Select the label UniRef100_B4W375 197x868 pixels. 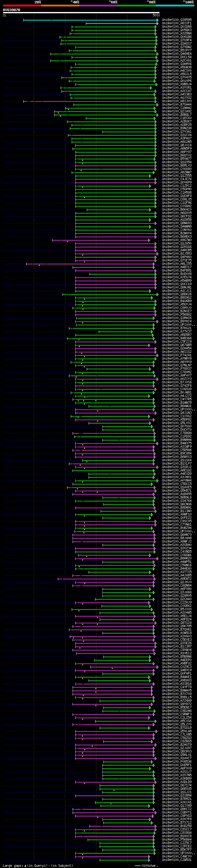177,443
